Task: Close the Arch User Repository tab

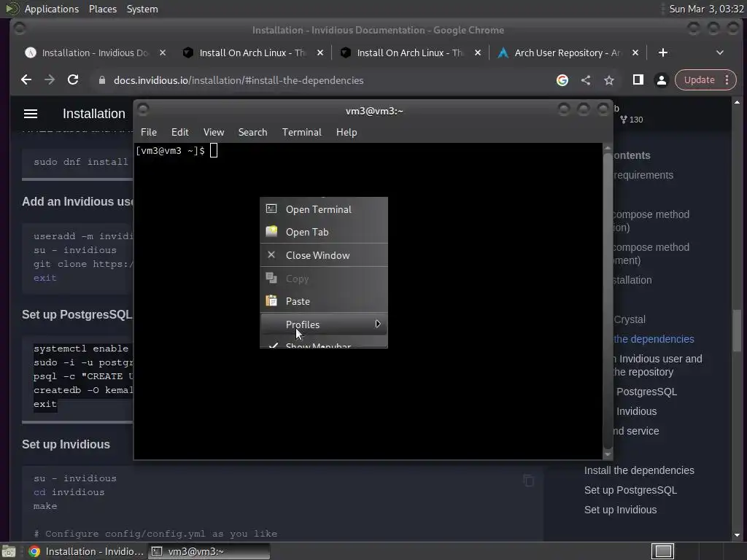Action: pos(635,52)
